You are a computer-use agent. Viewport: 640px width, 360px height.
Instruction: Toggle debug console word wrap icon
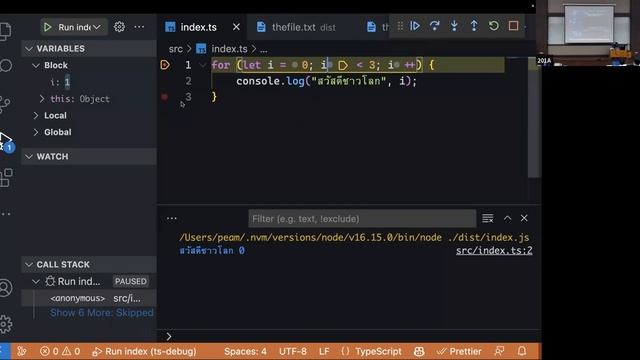point(488,218)
